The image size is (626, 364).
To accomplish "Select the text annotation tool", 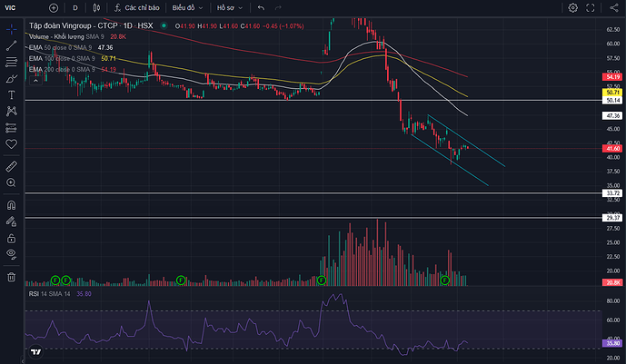I will [11, 95].
